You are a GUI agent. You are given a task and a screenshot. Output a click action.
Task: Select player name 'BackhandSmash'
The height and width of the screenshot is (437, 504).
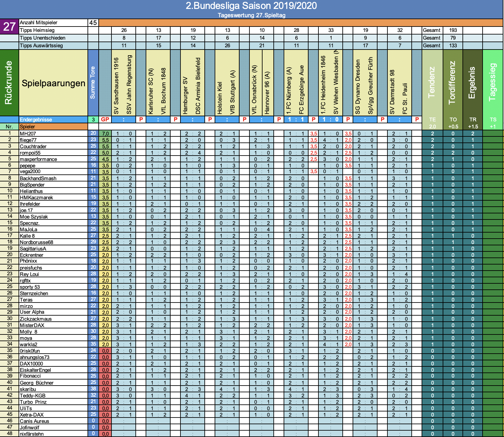38,178
